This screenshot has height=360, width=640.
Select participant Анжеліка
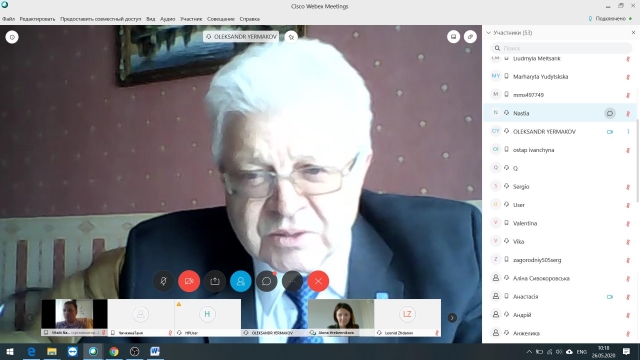559,333
